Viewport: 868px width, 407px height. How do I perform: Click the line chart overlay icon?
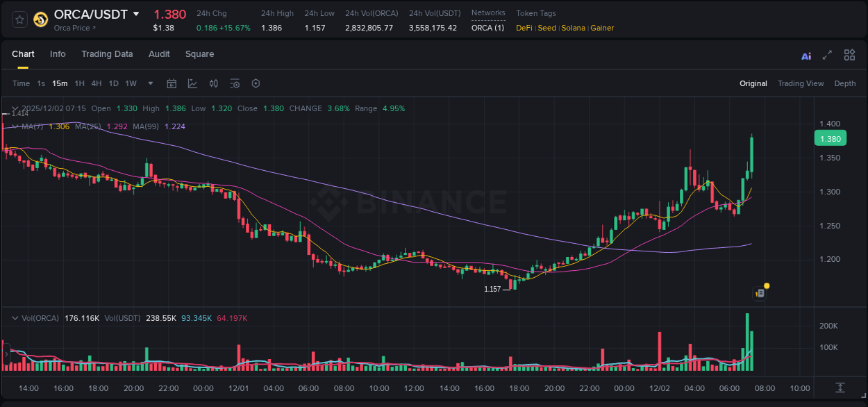(x=192, y=83)
